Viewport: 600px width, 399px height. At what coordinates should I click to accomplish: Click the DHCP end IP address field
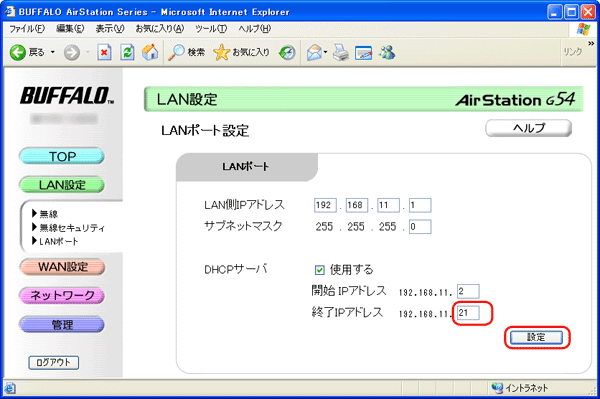468,313
